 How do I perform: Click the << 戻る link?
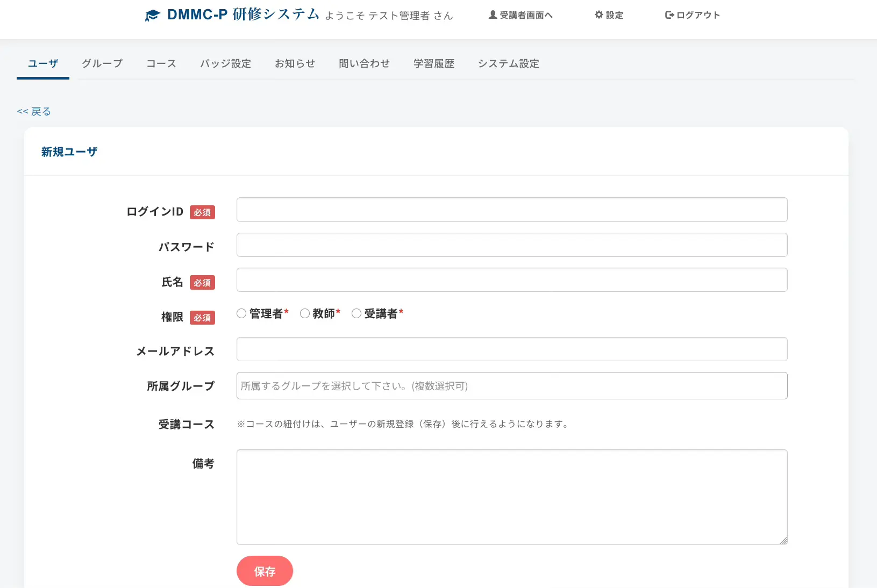(34, 111)
